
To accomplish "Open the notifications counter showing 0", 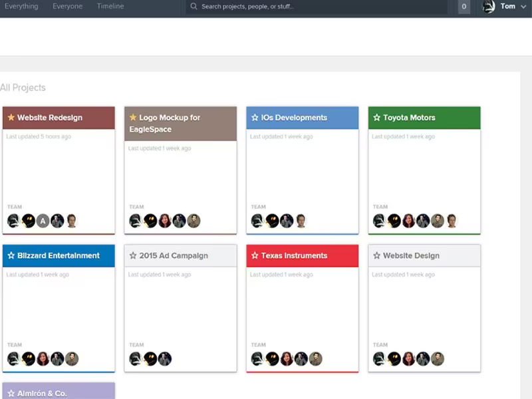I will pyautogui.click(x=464, y=7).
